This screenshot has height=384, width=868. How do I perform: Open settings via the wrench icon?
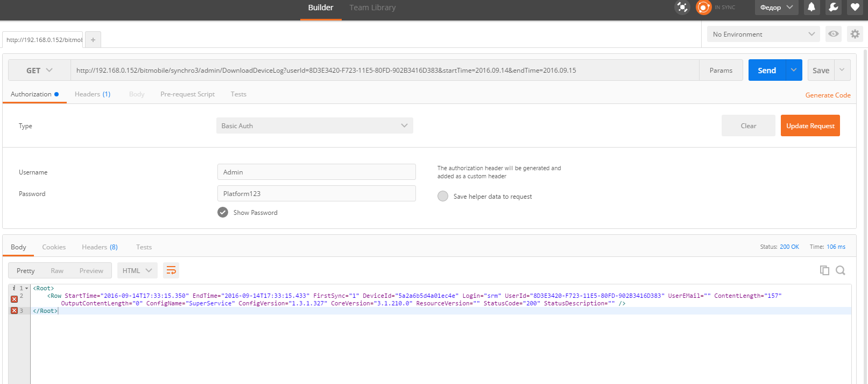(833, 8)
